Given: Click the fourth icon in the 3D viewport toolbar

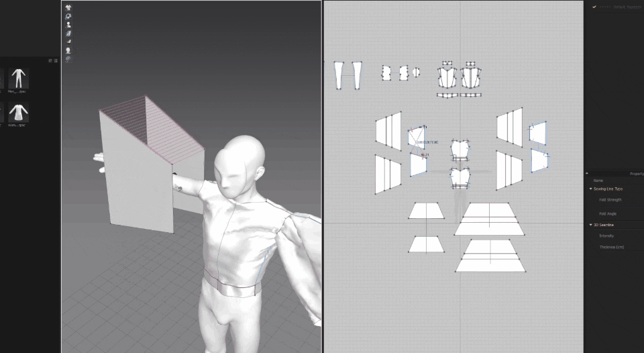Looking at the screenshot, I should (68, 33).
